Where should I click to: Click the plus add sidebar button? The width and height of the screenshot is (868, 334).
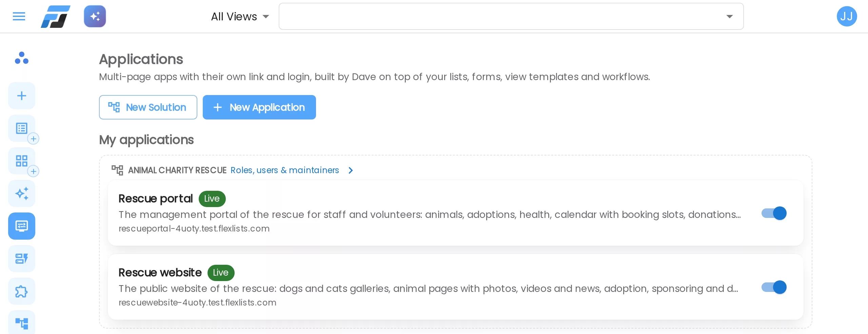pyautogui.click(x=22, y=96)
